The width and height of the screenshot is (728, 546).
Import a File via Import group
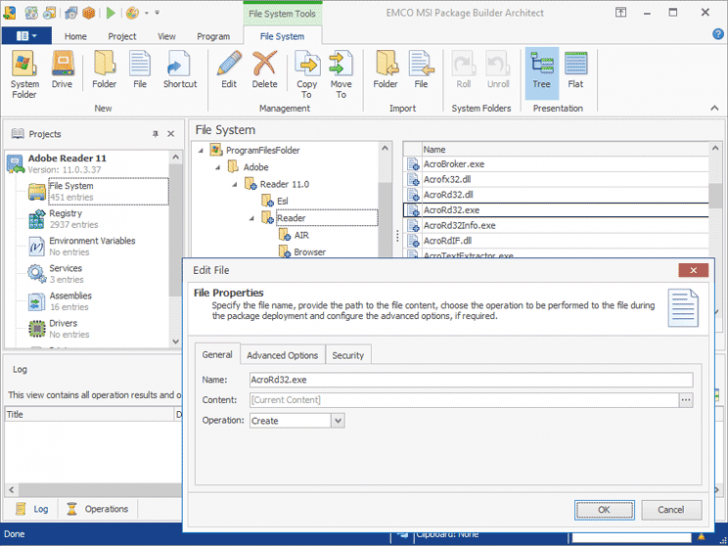421,70
